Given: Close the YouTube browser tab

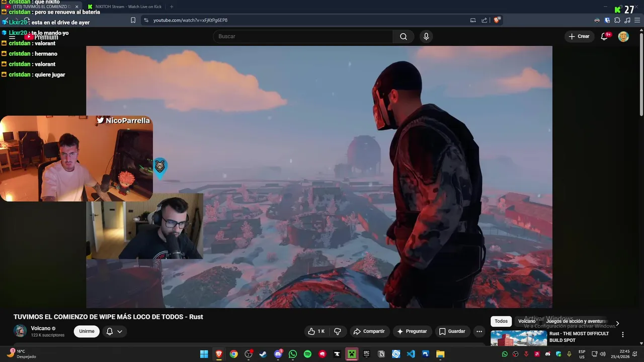Looking at the screenshot, I should [x=77, y=7].
